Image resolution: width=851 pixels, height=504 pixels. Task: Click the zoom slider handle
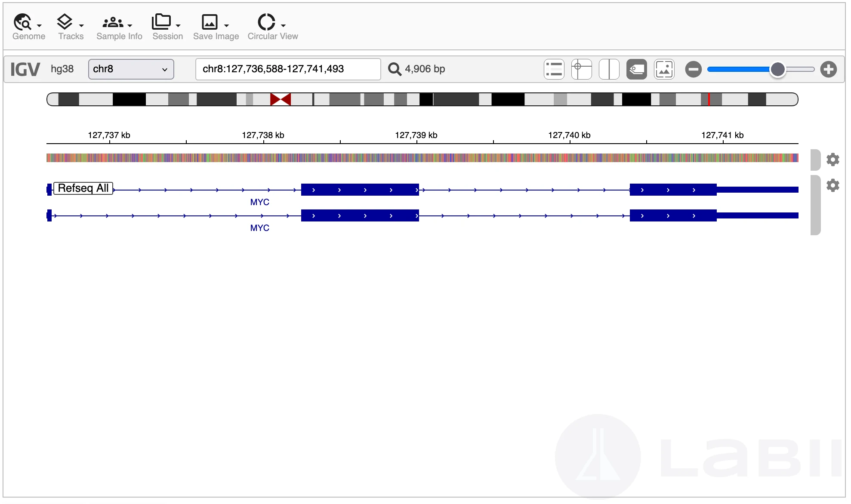pyautogui.click(x=777, y=69)
